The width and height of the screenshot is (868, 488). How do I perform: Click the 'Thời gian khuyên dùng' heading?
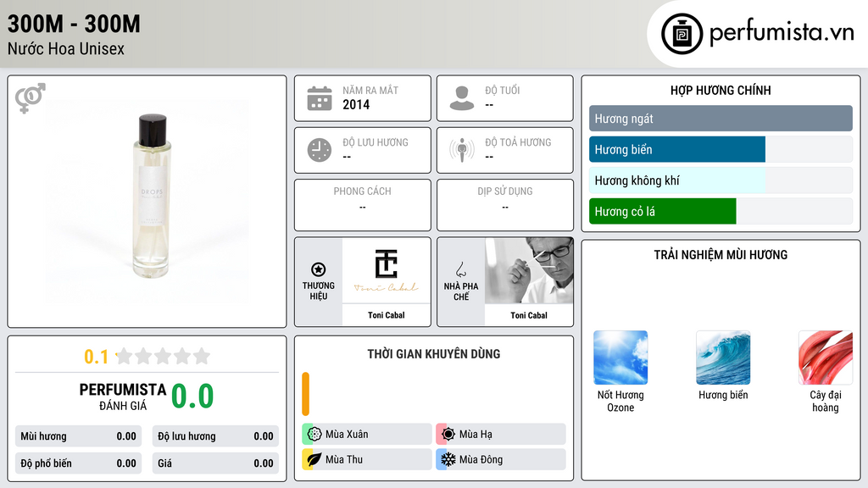[x=434, y=354]
